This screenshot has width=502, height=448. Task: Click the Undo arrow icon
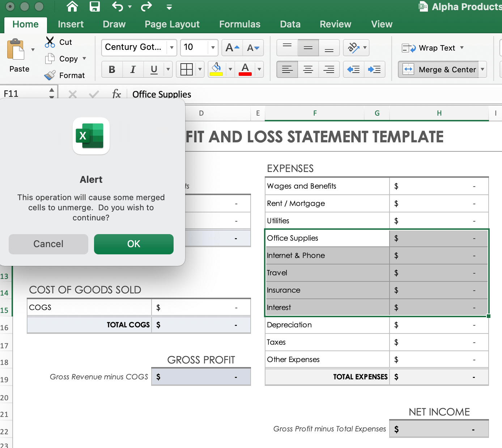[x=118, y=7]
